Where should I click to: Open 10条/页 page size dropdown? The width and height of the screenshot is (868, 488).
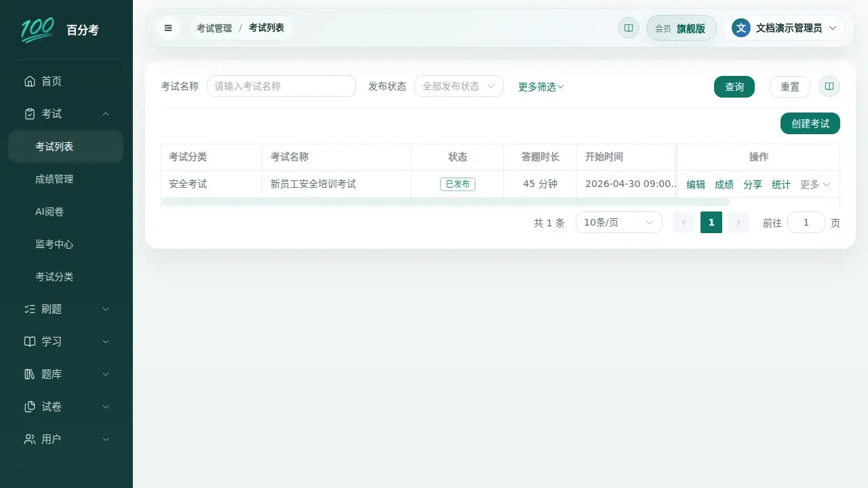tap(619, 222)
